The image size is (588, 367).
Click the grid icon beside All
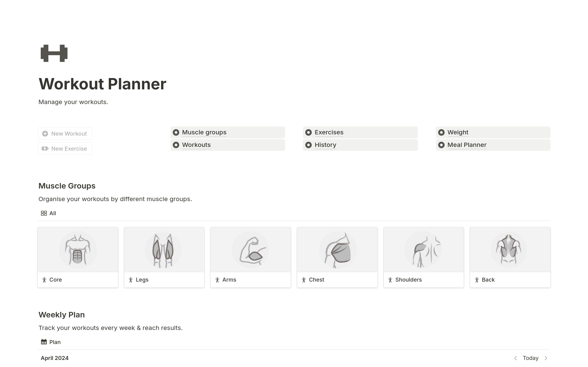point(44,213)
